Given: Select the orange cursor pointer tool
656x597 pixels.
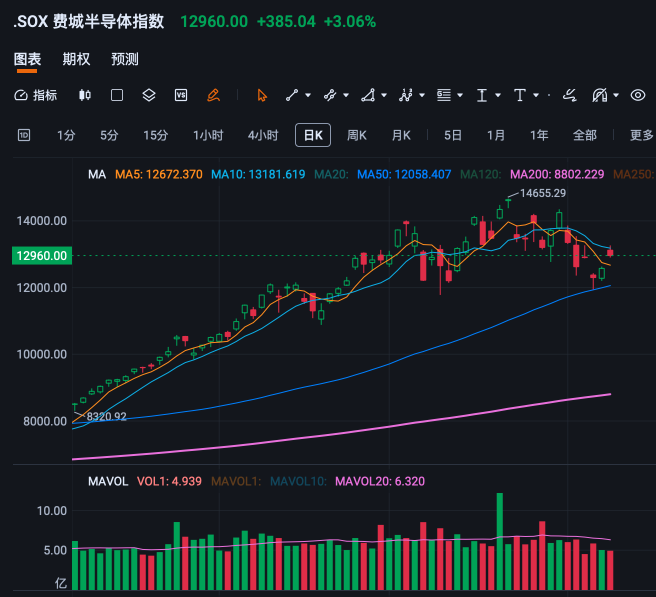Looking at the screenshot, I should coord(262,95).
